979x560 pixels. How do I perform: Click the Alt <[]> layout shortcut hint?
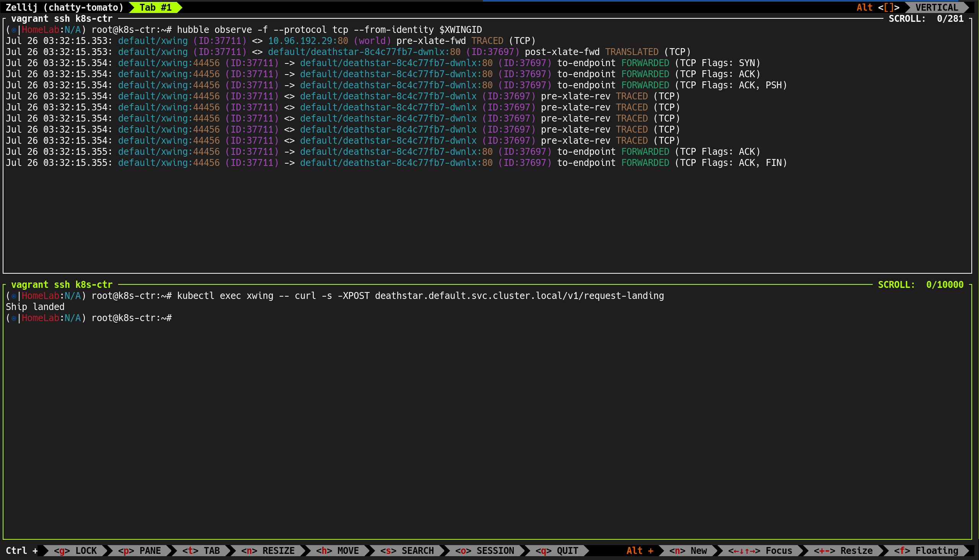click(878, 7)
